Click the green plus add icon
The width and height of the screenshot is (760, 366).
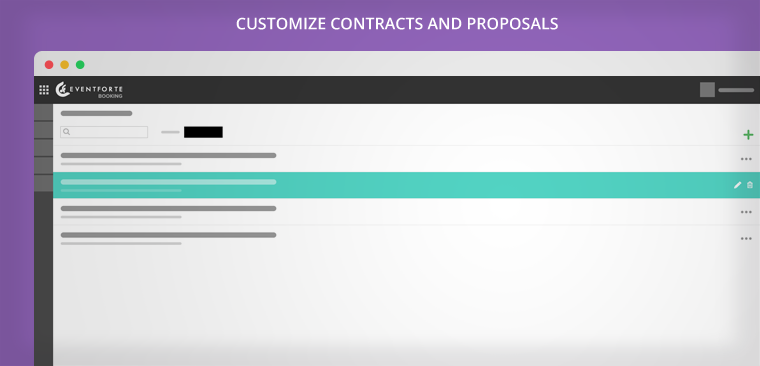[x=748, y=135]
